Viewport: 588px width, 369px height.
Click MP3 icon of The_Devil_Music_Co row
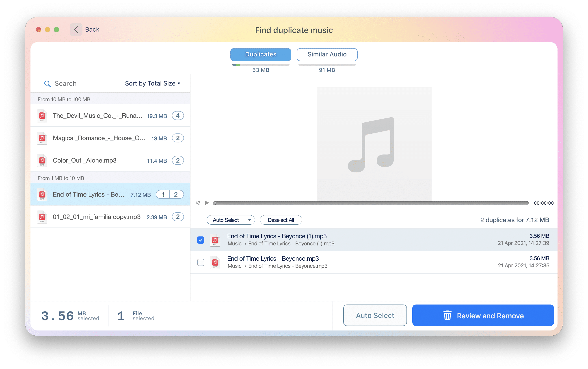pos(42,116)
